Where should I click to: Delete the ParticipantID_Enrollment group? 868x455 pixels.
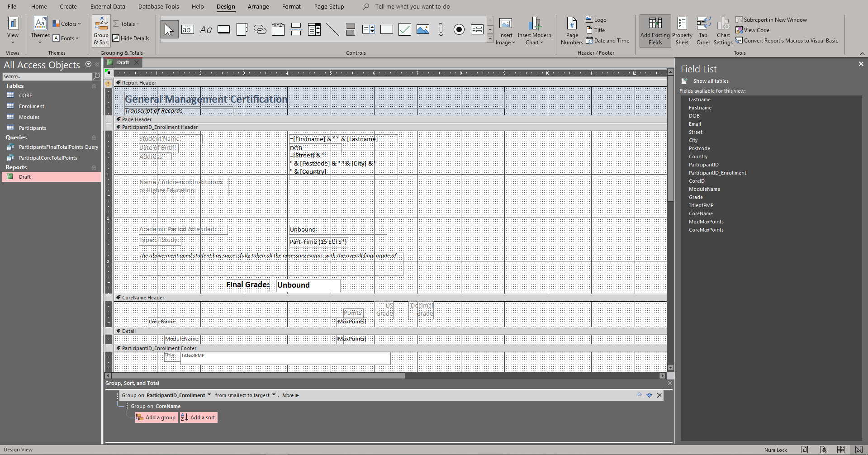659,395
